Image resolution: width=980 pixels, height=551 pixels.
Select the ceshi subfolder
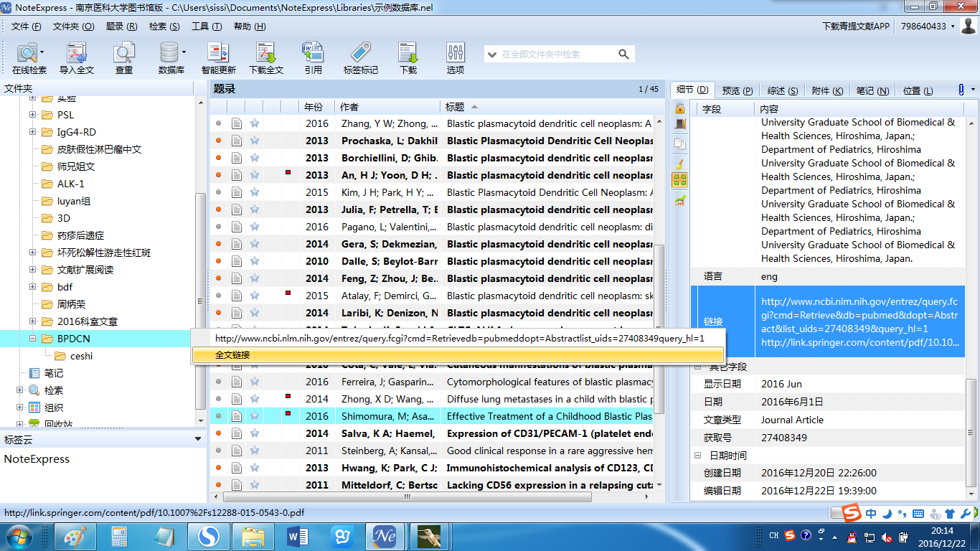81,356
